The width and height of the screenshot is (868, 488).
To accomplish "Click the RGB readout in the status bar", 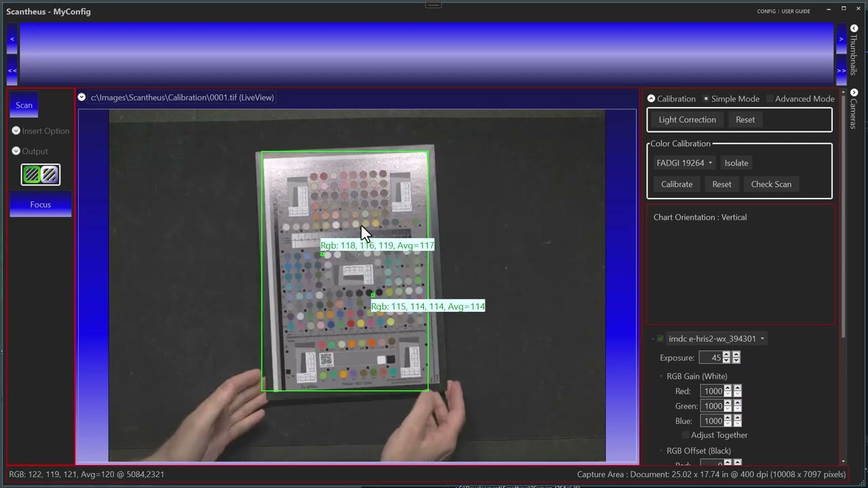I will [86, 474].
